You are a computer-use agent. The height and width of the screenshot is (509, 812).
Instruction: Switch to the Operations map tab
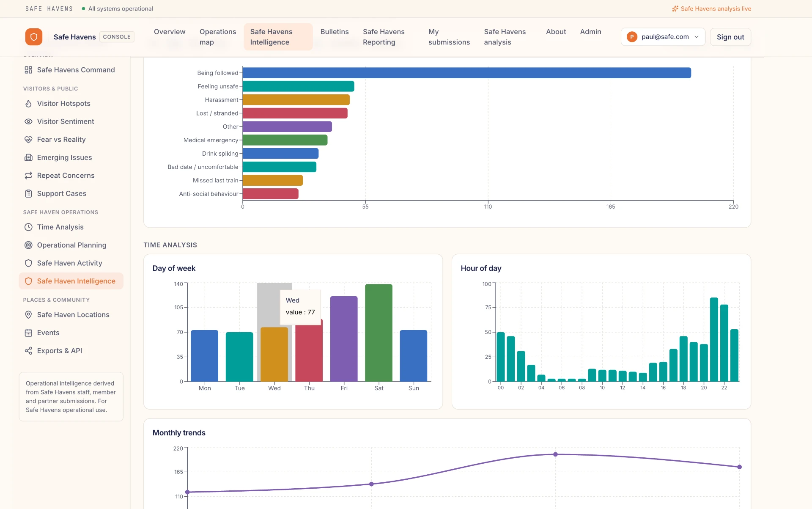[x=218, y=37]
